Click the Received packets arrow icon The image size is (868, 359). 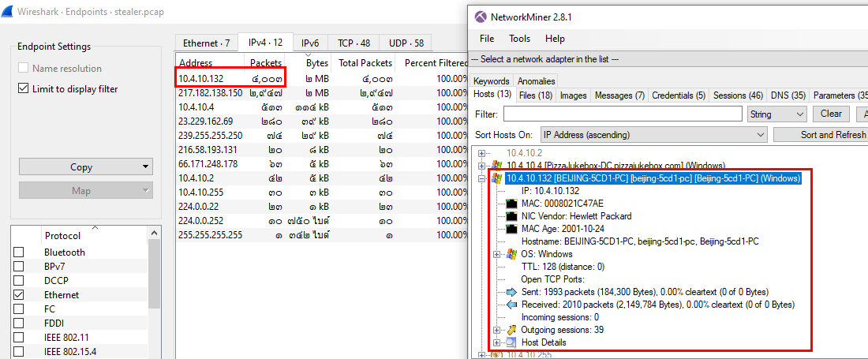tap(511, 305)
